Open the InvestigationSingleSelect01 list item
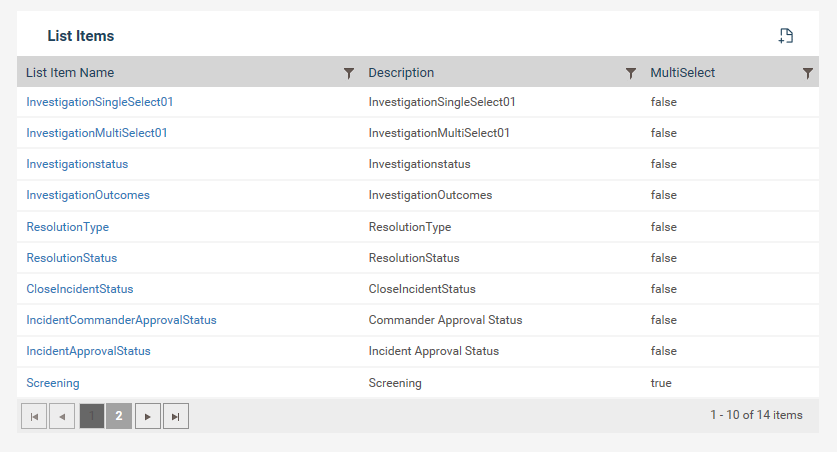The height and width of the screenshot is (452, 837). [100, 102]
